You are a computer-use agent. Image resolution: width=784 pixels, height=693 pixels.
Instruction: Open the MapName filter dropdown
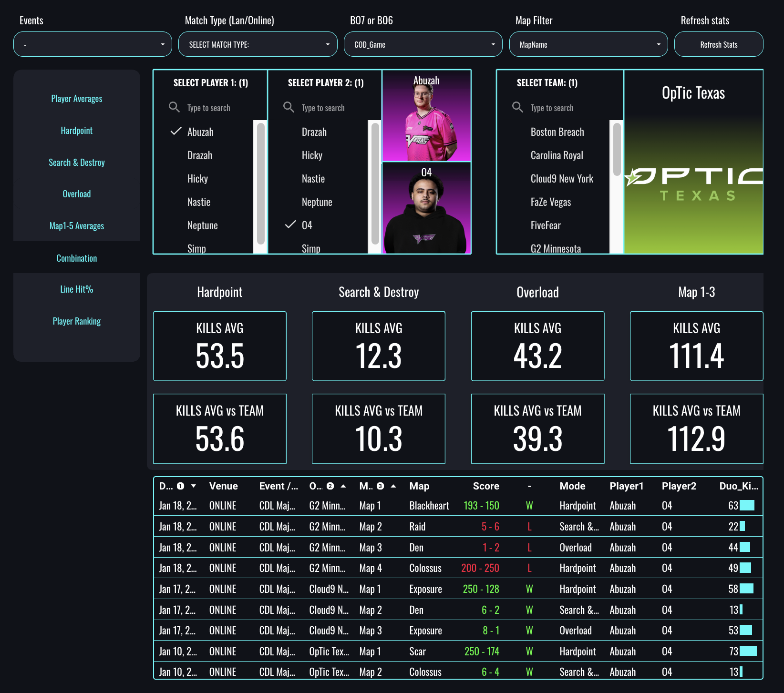pos(588,44)
